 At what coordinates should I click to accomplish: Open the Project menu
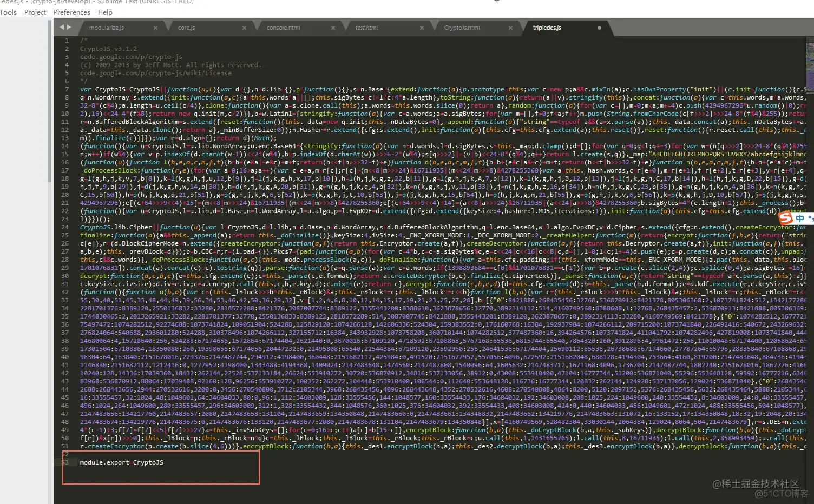pos(35,12)
